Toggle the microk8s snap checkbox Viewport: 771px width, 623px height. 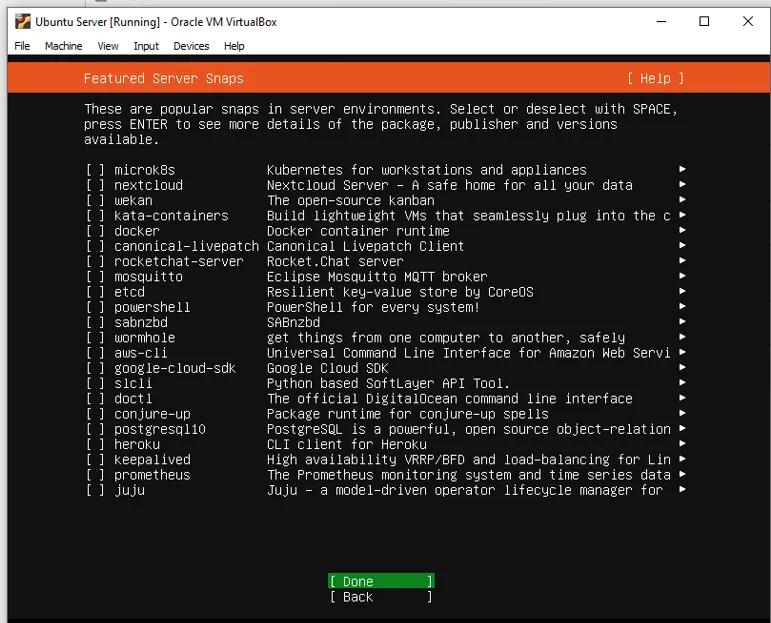pos(95,170)
